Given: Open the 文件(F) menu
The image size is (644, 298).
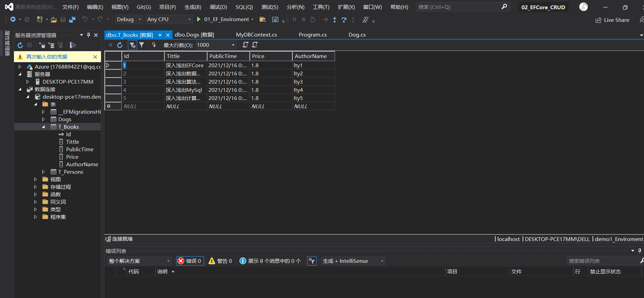Looking at the screenshot, I should click(71, 7).
